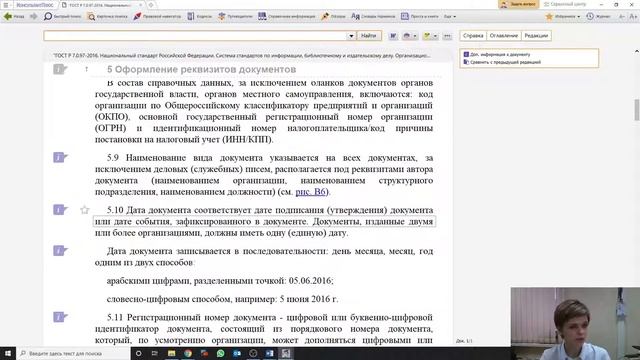Click the gray forward arrow in the toolbar

point(33,16)
